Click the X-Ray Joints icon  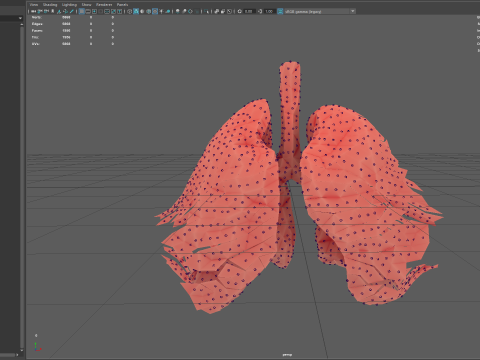click(x=229, y=11)
